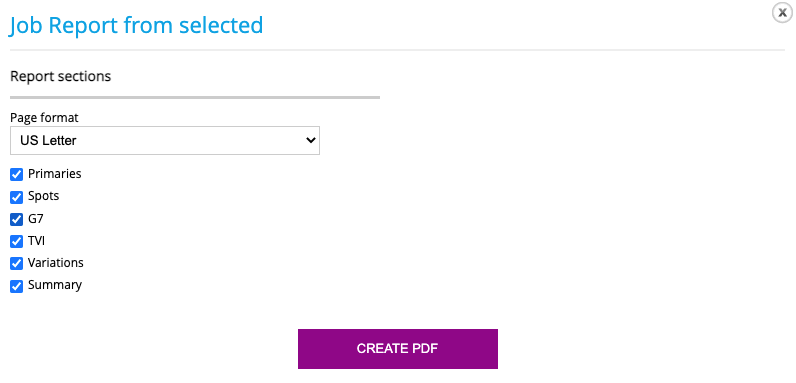
Task: Click the Spots label text
Action: pos(44,196)
